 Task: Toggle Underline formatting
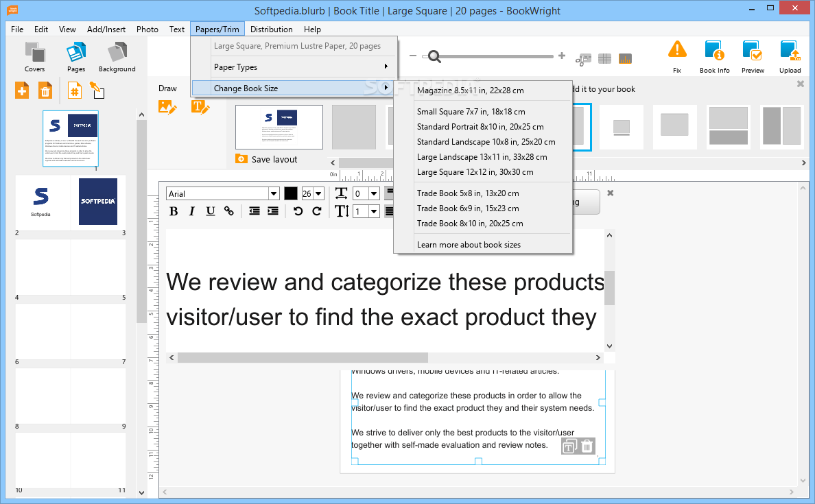point(210,211)
